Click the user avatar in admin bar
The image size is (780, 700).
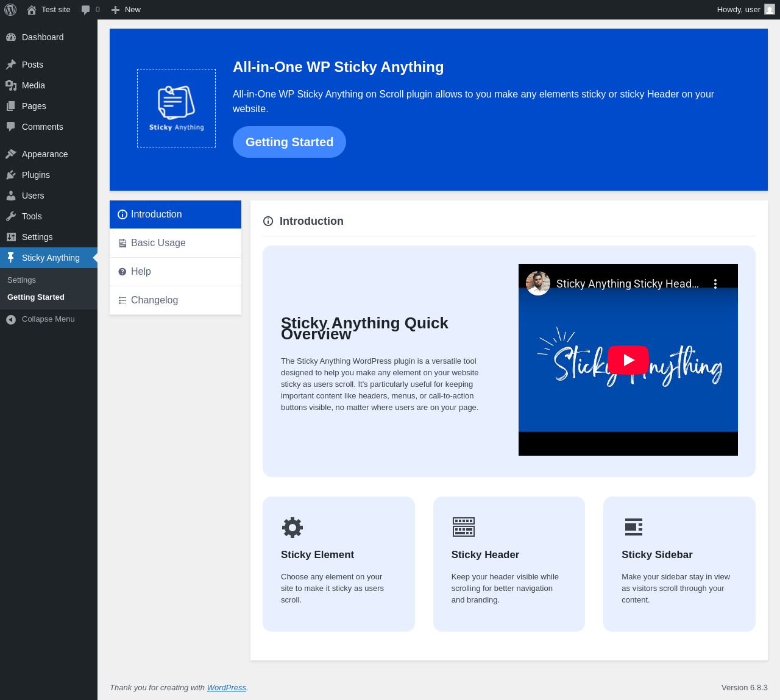pos(770,10)
